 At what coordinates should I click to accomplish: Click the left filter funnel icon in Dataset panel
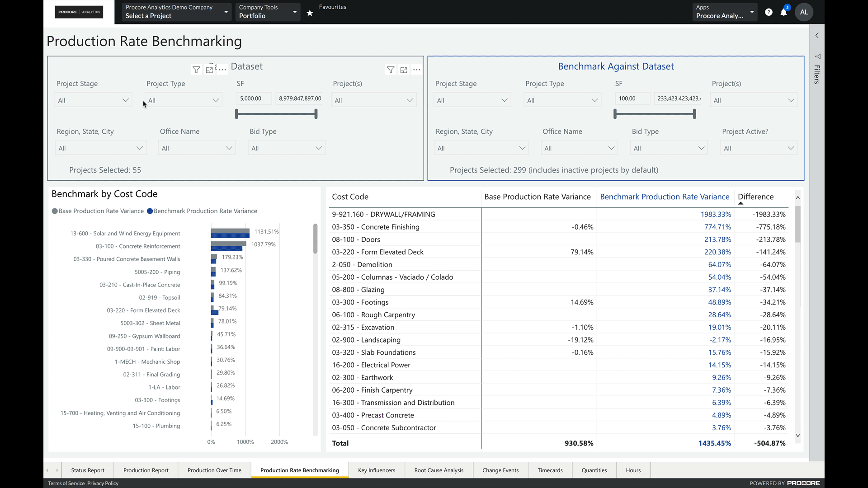tap(196, 70)
